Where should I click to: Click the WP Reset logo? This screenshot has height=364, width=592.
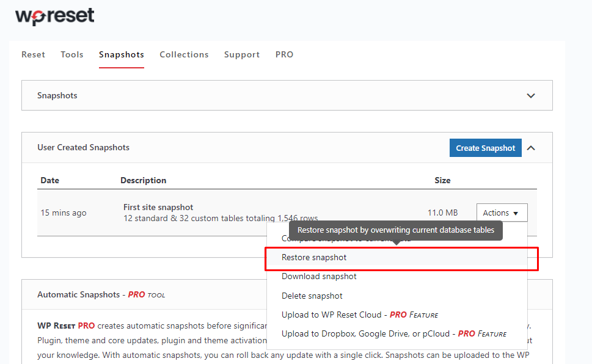point(55,16)
